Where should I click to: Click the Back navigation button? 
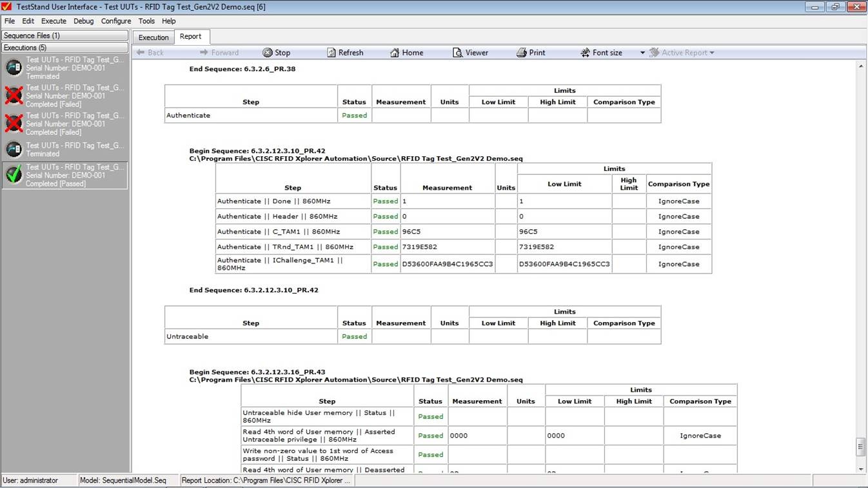(x=150, y=53)
